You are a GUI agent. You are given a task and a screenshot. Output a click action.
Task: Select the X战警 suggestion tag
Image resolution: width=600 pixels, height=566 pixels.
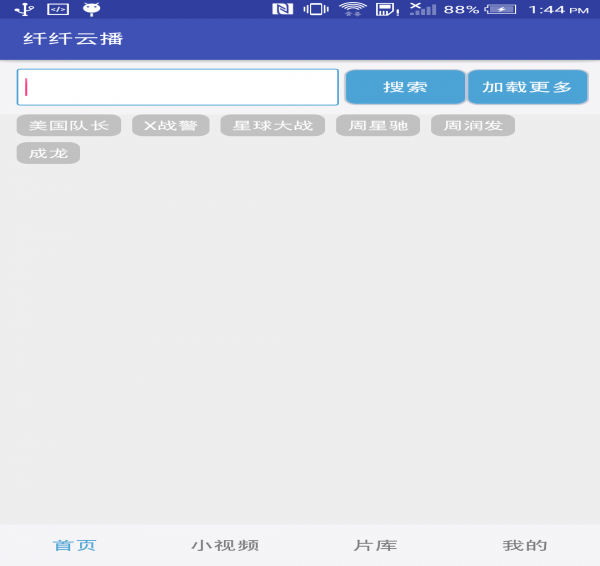pos(171,125)
